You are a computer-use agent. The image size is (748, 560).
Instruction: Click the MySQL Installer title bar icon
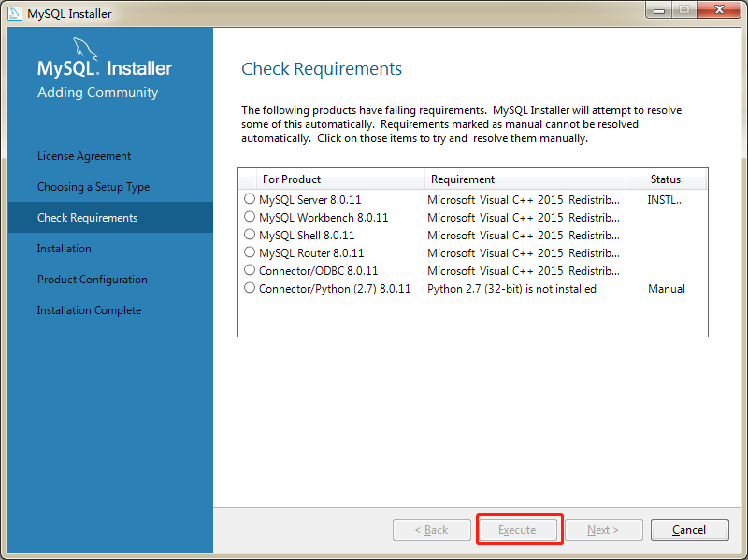point(13,13)
